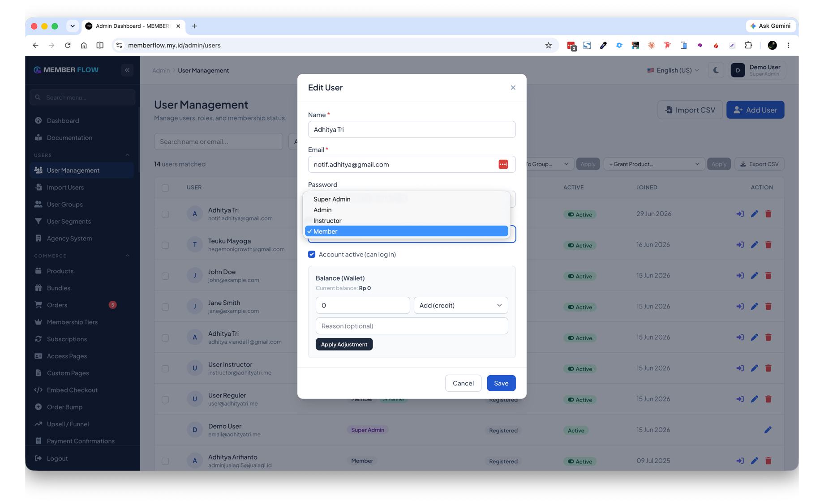Uncheck Account active checkbox
Viewport: 824px width, 504px height.
click(x=312, y=254)
